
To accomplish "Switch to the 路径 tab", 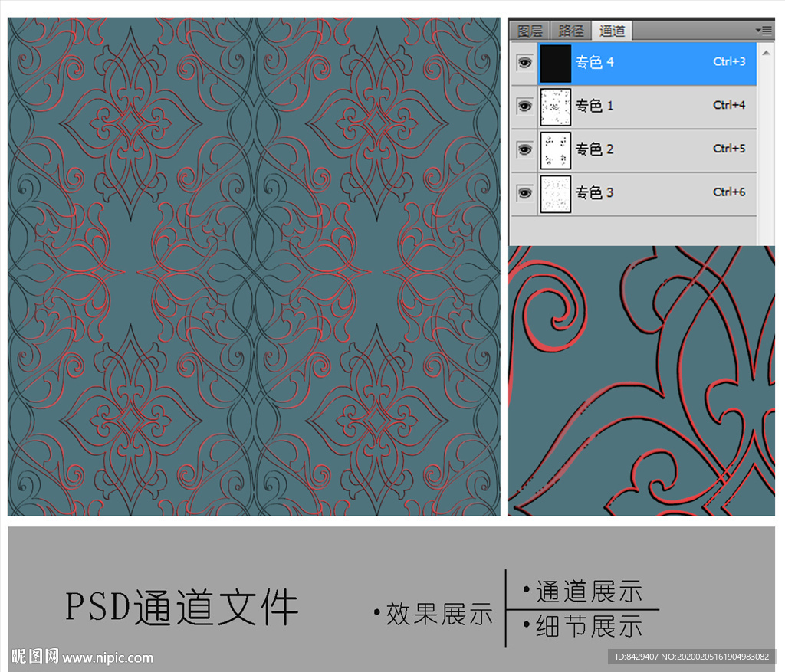I will coord(570,31).
